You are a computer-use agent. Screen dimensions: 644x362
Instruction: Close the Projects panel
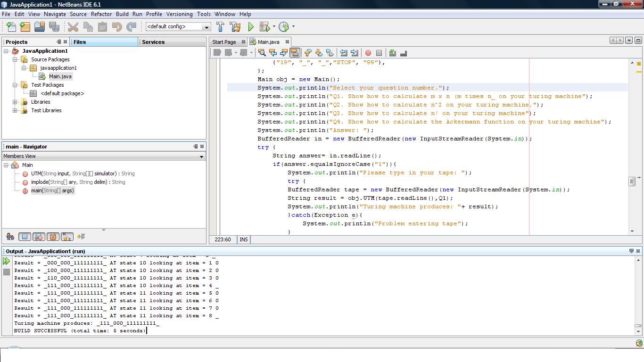tap(66, 42)
